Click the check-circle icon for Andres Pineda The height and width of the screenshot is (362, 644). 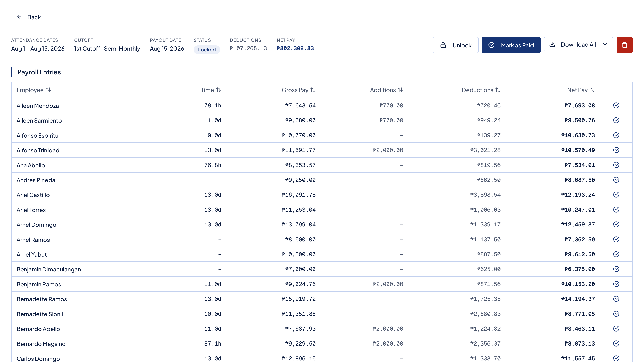[x=616, y=180]
